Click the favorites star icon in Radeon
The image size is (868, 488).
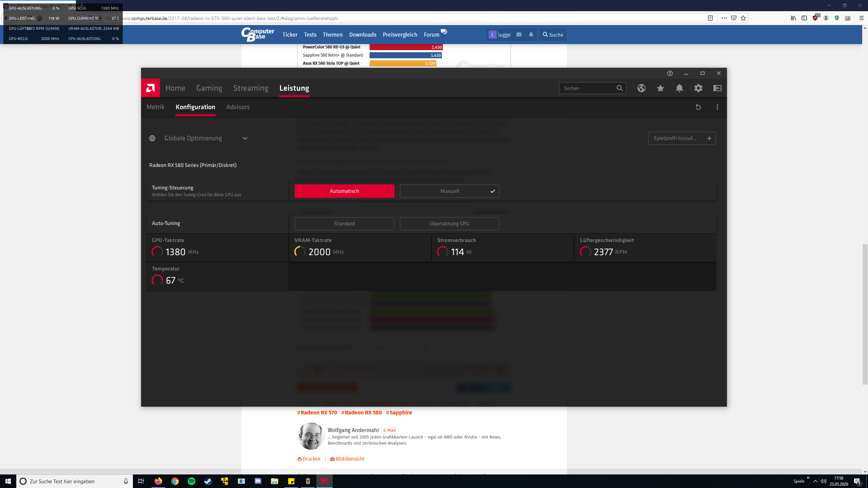pyautogui.click(x=660, y=88)
